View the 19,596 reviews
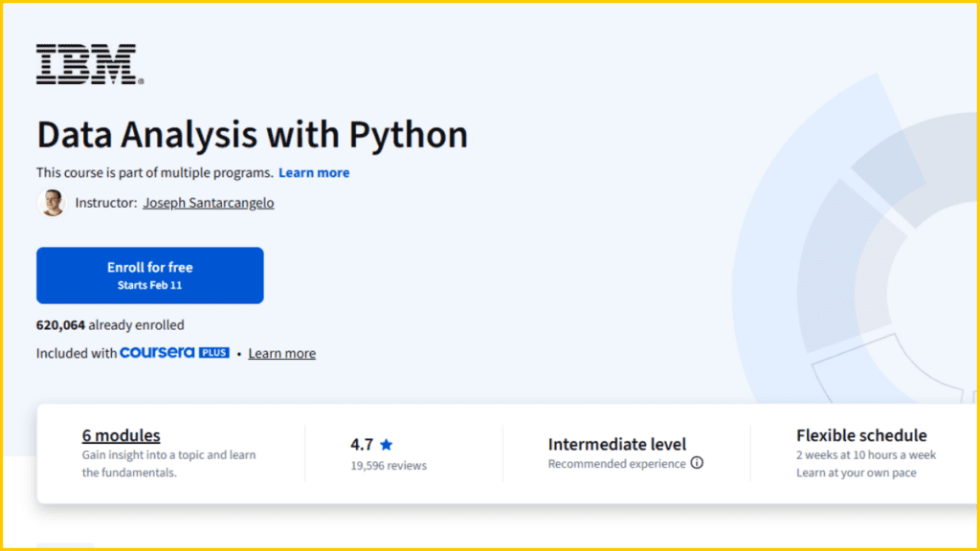This screenshot has width=980, height=551. (388, 465)
